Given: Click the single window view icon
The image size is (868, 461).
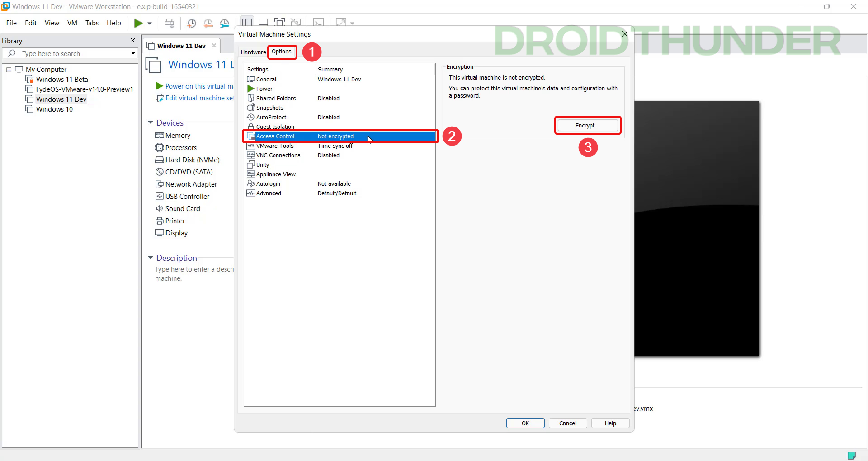Looking at the screenshot, I should coord(263,22).
